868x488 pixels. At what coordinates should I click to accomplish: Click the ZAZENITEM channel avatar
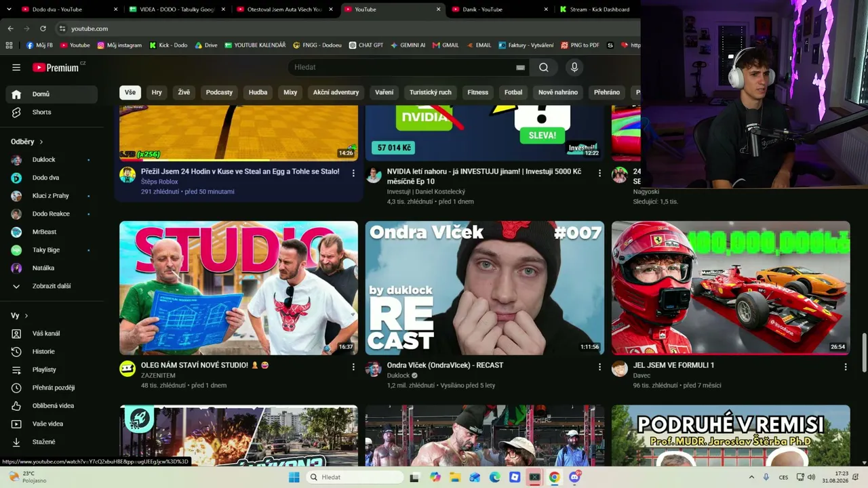pyautogui.click(x=127, y=369)
